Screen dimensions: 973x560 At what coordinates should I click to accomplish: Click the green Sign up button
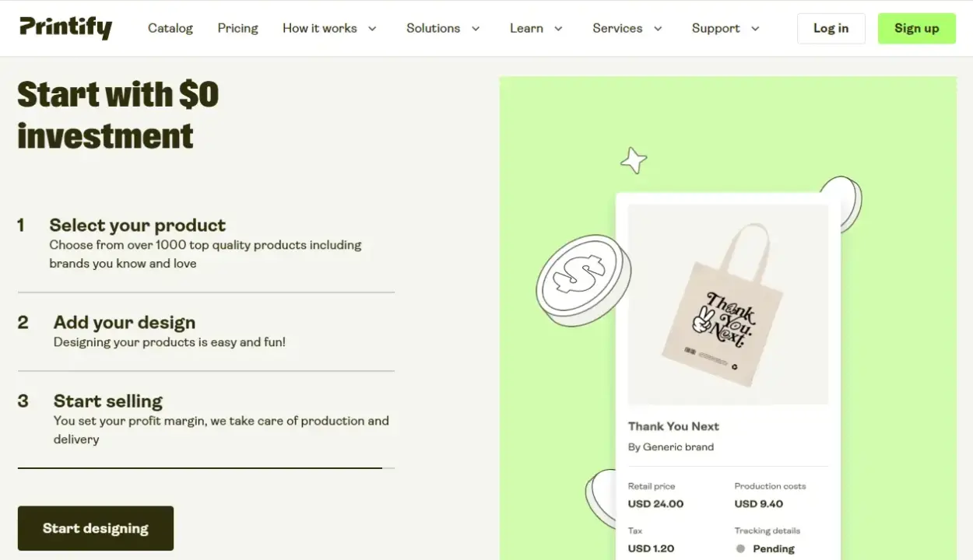pyautogui.click(x=916, y=28)
